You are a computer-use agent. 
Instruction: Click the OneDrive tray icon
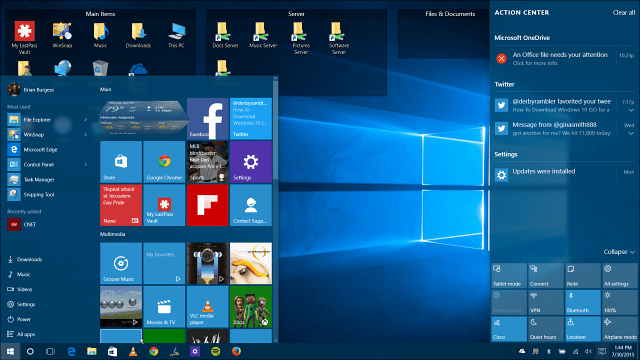[x=522, y=351]
